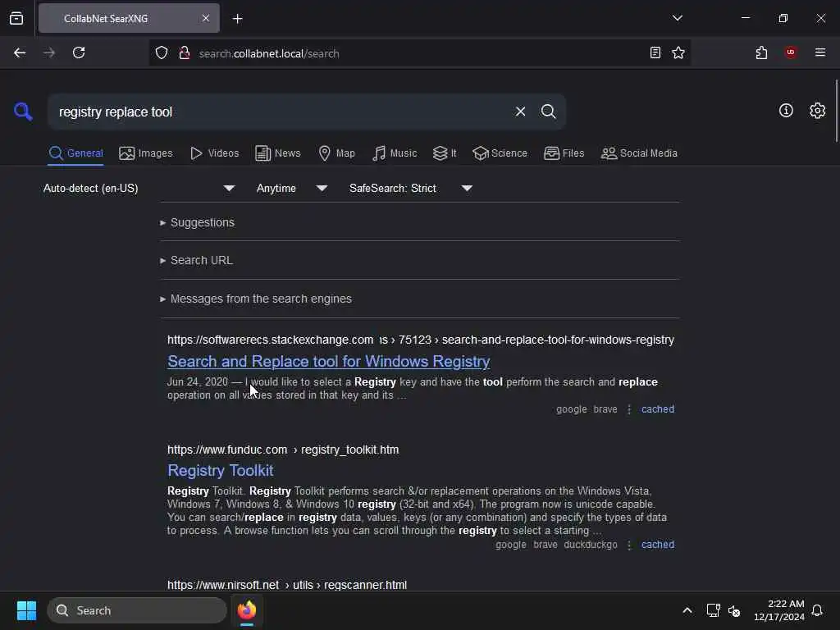Open the Windows Start menu
840x630 pixels.
tap(26, 610)
